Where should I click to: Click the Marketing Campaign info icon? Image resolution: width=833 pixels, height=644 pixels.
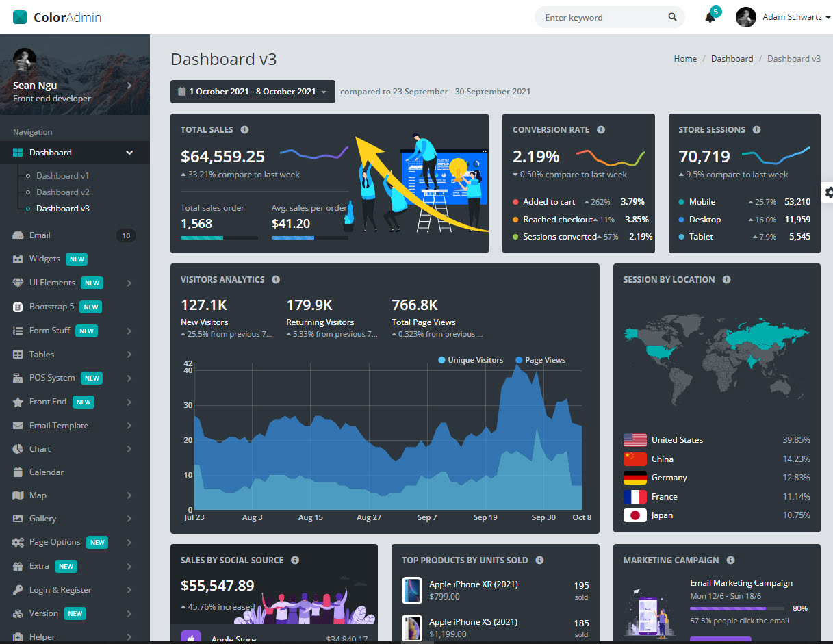[x=730, y=560]
